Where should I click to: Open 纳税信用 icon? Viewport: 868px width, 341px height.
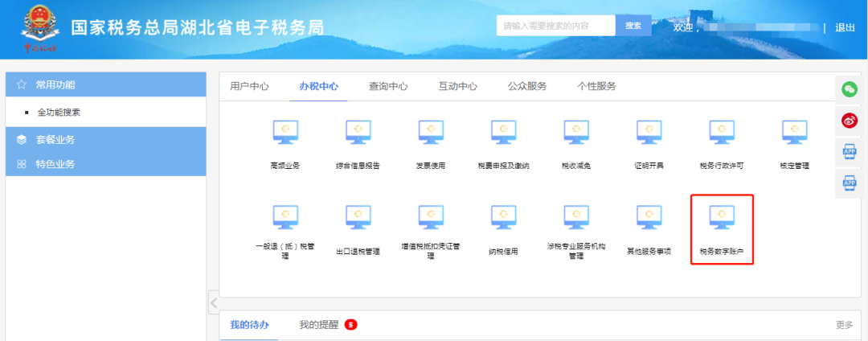503,216
